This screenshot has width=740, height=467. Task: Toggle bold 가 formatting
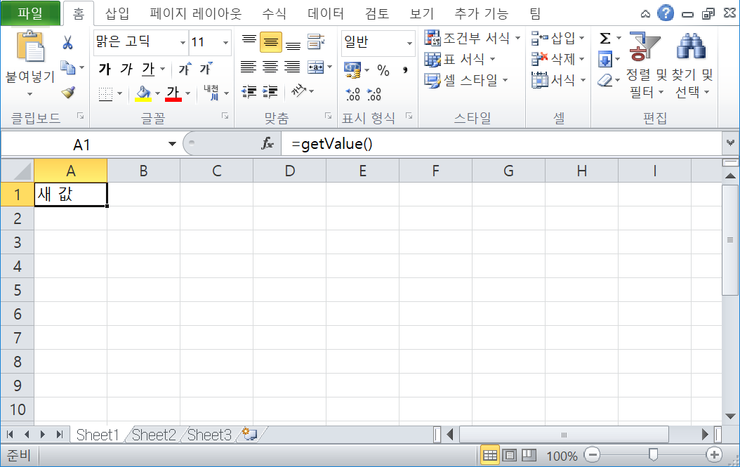point(105,69)
